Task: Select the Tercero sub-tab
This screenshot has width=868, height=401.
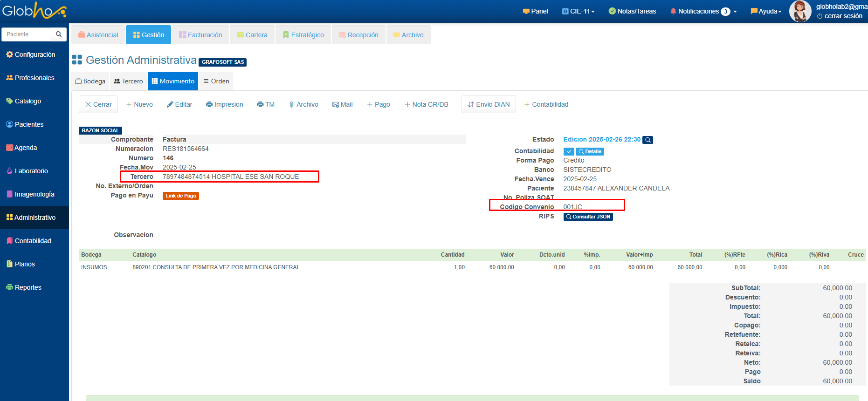Action: point(129,81)
